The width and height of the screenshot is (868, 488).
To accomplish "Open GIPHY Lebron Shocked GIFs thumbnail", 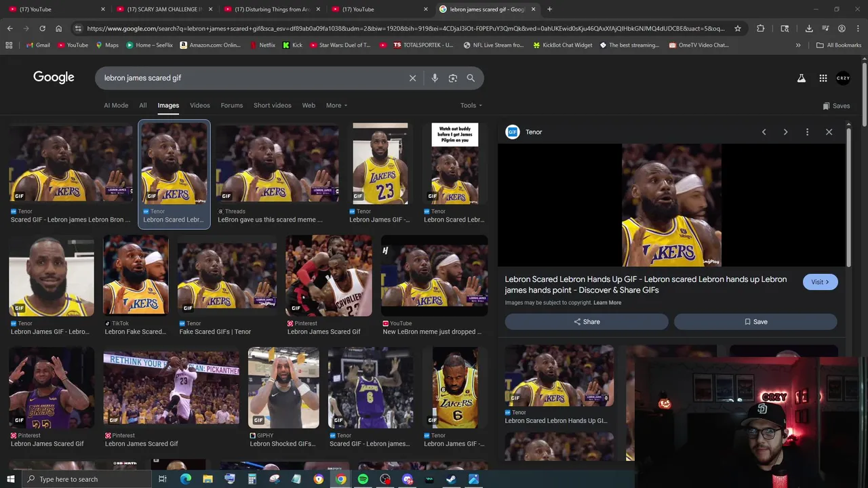I will (x=283, y=388).
